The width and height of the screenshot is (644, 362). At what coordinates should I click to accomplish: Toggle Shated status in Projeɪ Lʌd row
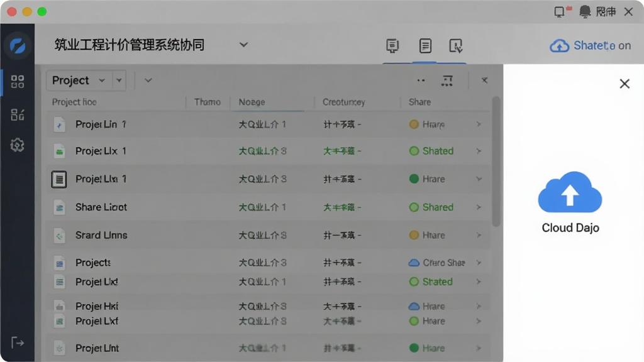click(431, 282)
